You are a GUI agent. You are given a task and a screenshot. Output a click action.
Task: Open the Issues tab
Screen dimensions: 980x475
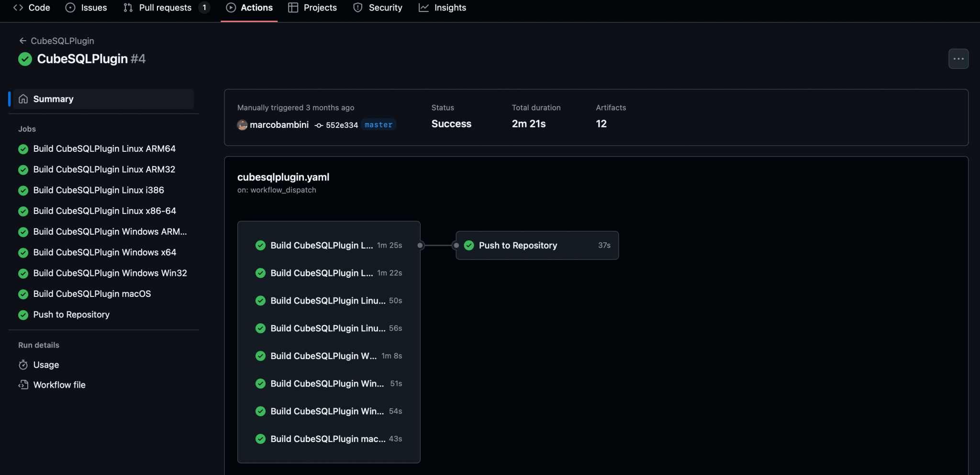tap(86, 8)
